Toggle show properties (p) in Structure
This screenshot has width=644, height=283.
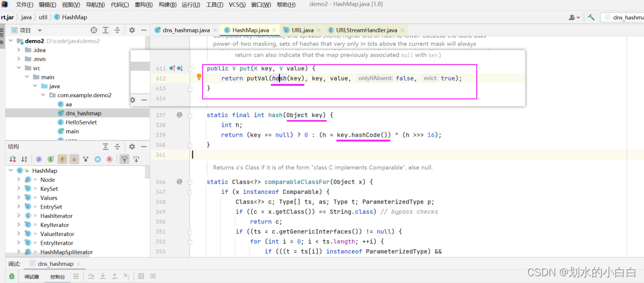click(39, 159)
